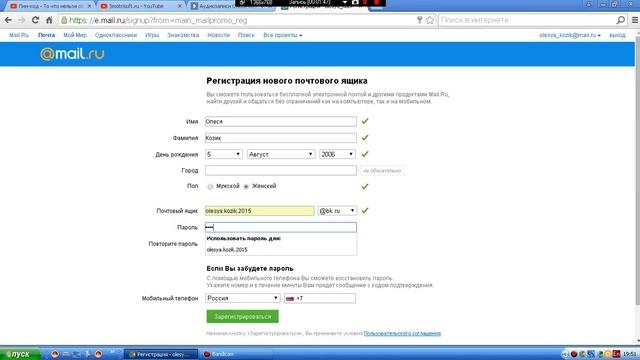The height and width of the screenshot is (360, 640).
Task: Click the browser forward arrow
Action: 22,20
